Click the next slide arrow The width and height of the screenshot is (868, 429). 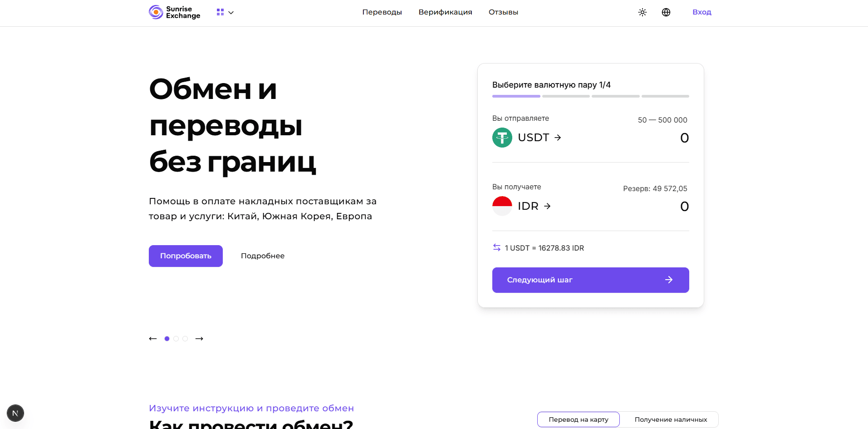pos(199,338)
